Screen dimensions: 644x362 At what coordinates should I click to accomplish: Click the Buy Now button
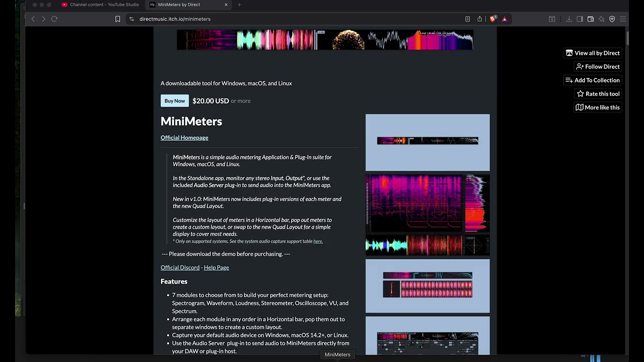point(175,101)
